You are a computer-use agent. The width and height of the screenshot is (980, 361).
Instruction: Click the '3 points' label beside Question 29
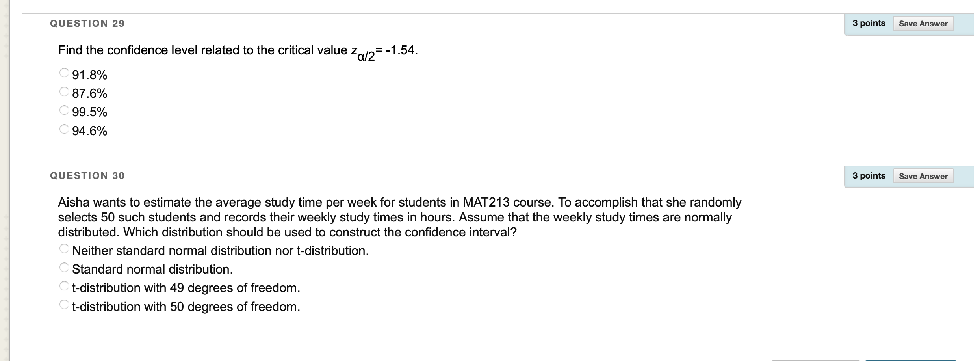(869, 23)
